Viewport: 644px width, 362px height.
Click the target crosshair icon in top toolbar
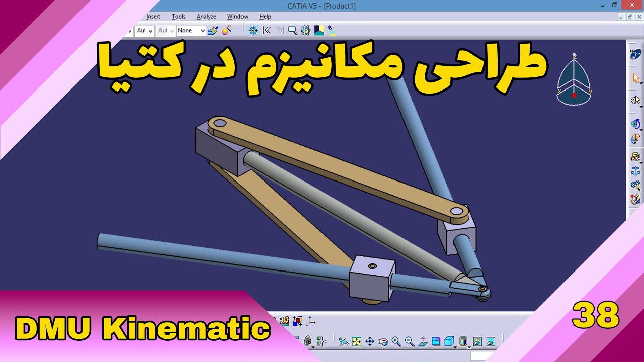click(253, 31)
